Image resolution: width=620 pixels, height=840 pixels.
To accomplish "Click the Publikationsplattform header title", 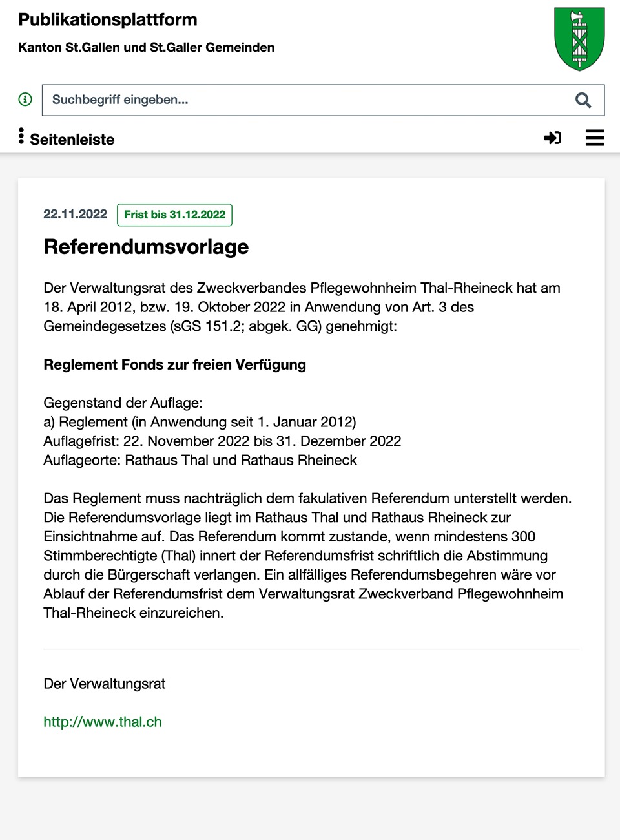I will click(107, 20).
